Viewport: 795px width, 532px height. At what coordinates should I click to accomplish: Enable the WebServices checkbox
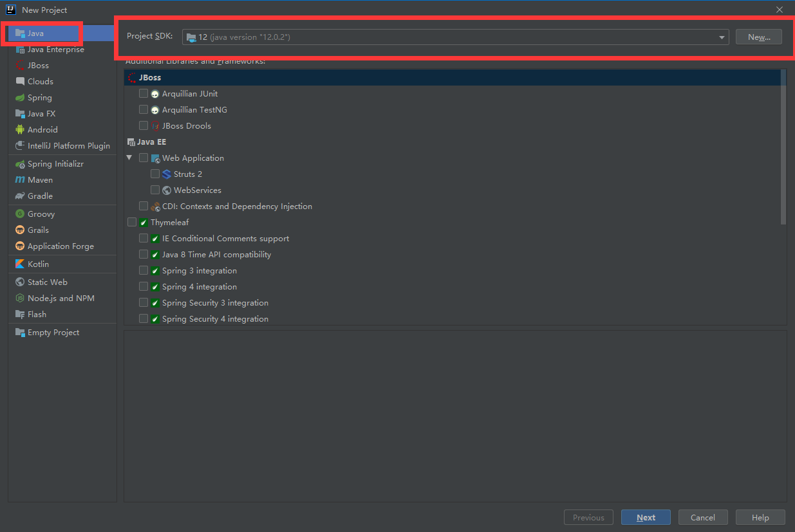[x=155, y=190]
